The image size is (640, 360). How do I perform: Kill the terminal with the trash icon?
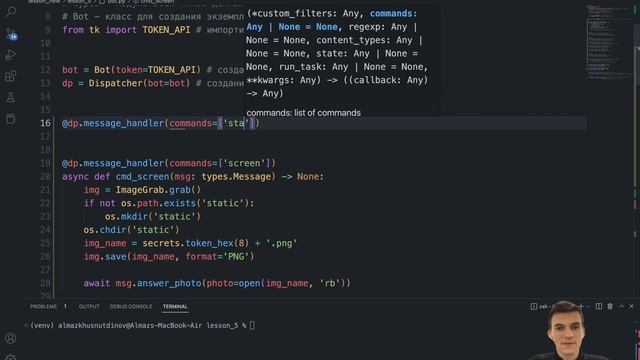pos(610,306)
